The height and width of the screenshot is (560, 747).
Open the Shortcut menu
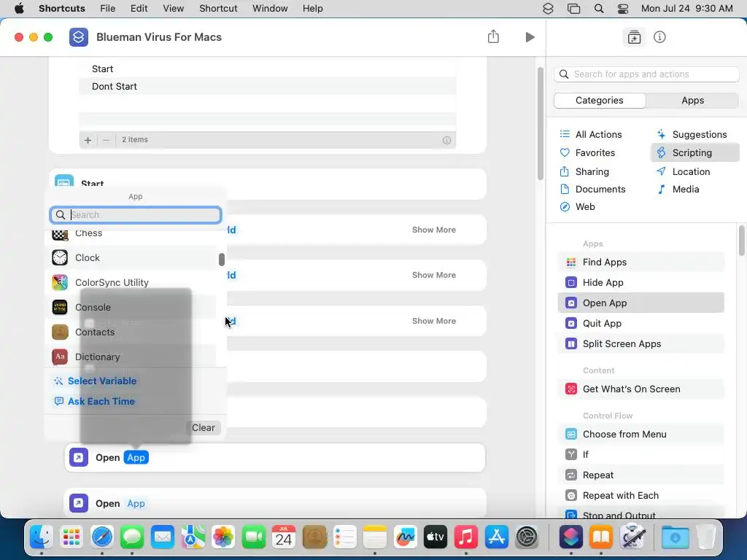pos(218,9)
